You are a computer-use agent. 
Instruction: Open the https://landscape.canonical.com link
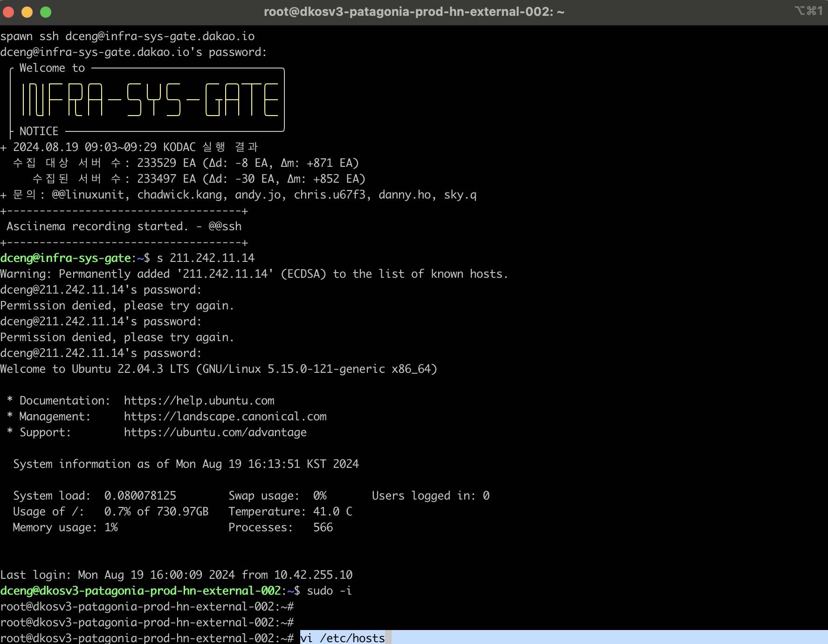click(225, 417)
